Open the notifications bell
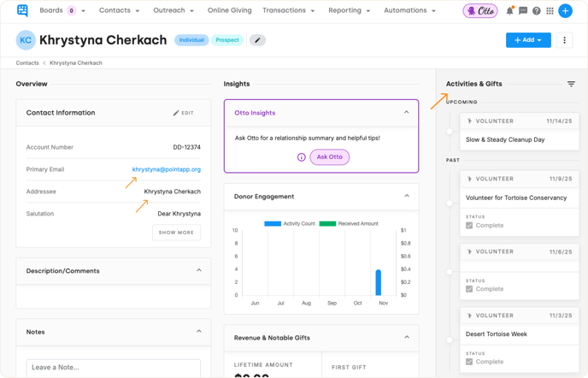 click(x=510, y=11)
